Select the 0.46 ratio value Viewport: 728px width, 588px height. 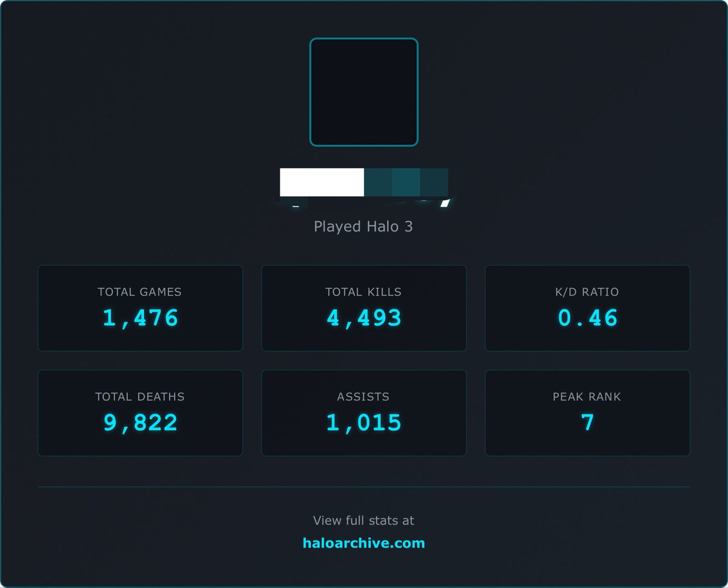pyautogui.click(x=587, y=318)
